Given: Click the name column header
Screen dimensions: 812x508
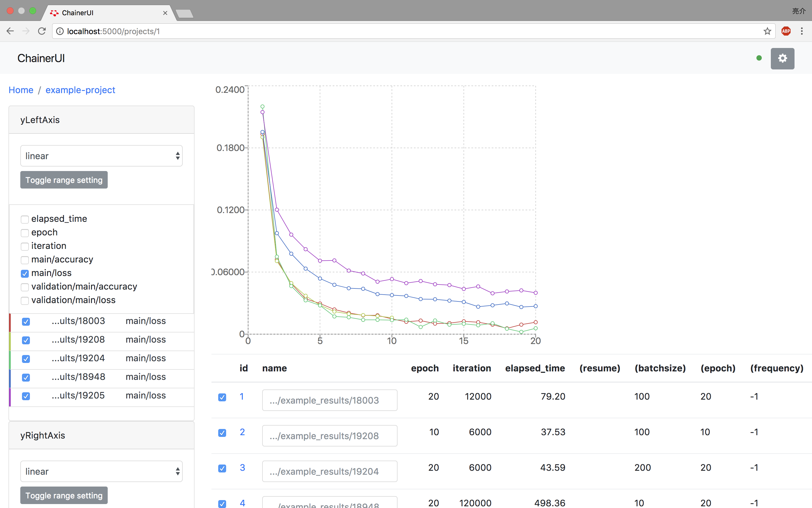Looking at the screenshot, I should point(274,368).
